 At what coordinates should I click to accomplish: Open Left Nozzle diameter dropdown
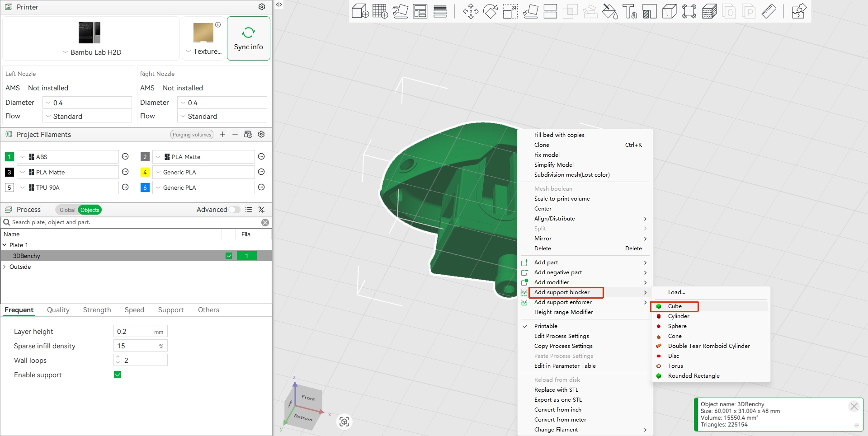coord(87,103)
